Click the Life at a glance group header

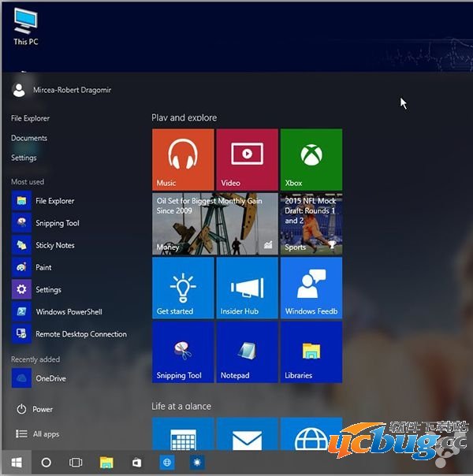click(181, 406)
